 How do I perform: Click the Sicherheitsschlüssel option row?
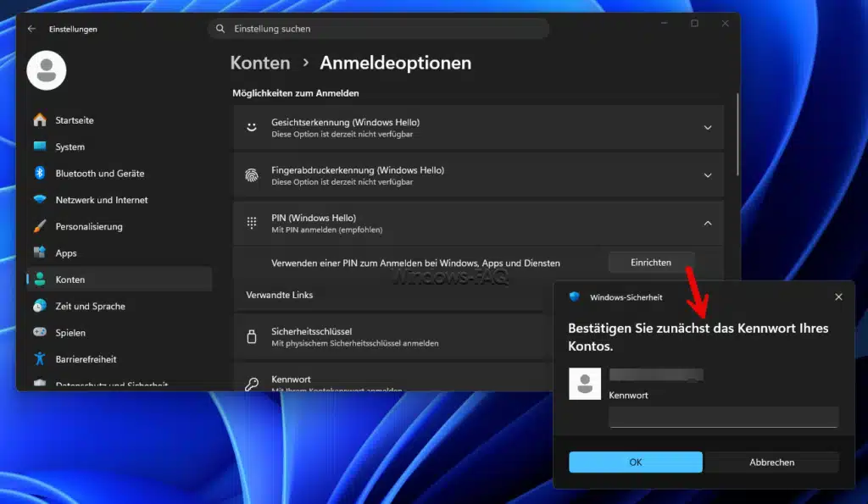(393, 336)
